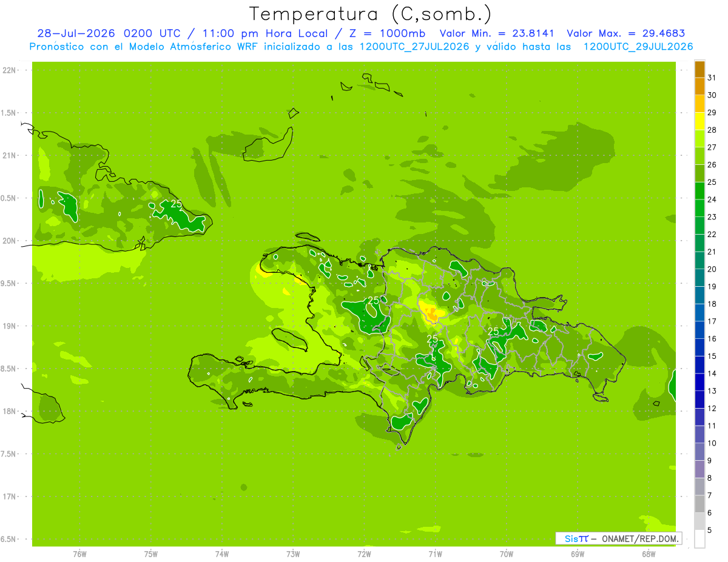
Task: Click the 18N latitude label
Action: [9, 411]
